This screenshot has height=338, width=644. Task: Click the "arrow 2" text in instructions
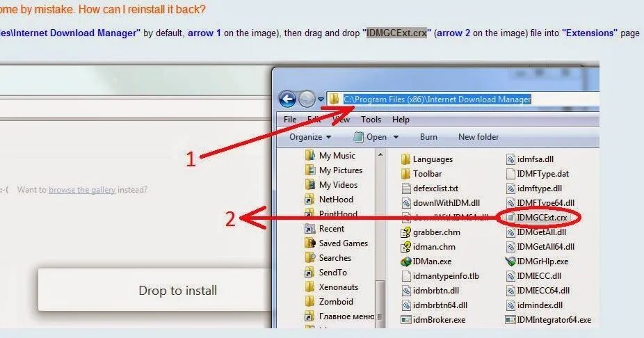click(x=453, y=33)
